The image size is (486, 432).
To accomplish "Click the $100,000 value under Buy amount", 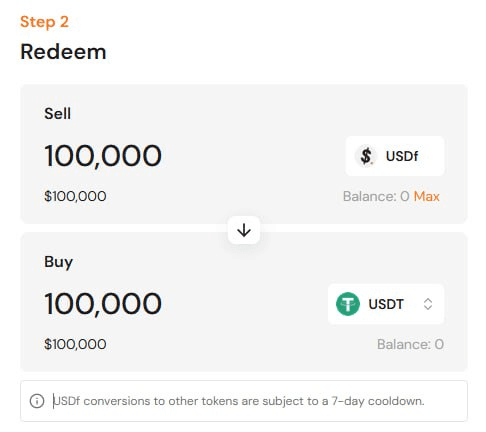I will [x=75, y=344].
